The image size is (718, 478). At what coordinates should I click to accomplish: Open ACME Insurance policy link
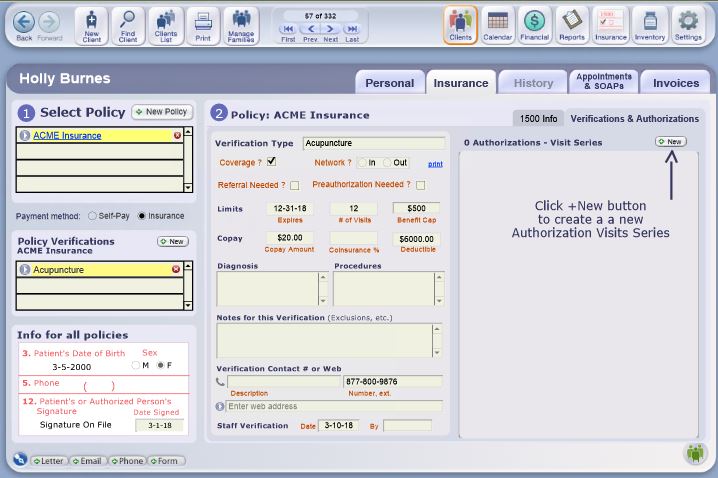click(67, 136)
